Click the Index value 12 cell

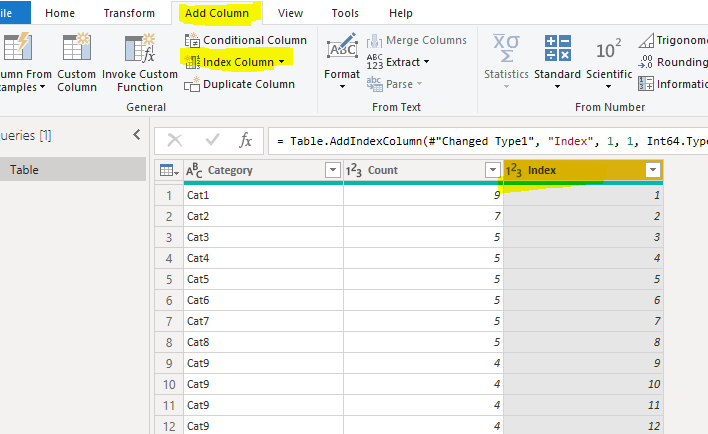[583, 426]
